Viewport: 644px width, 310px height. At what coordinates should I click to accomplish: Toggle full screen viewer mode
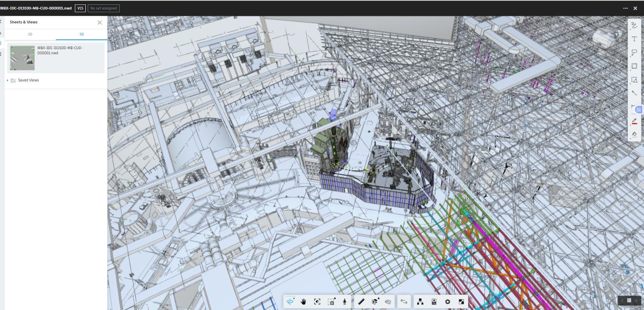[461, 302]
